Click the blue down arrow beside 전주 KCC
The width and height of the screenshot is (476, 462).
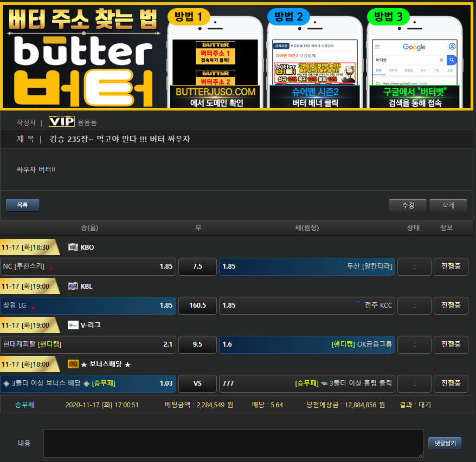pyautogui.click(x=358, y=303)
